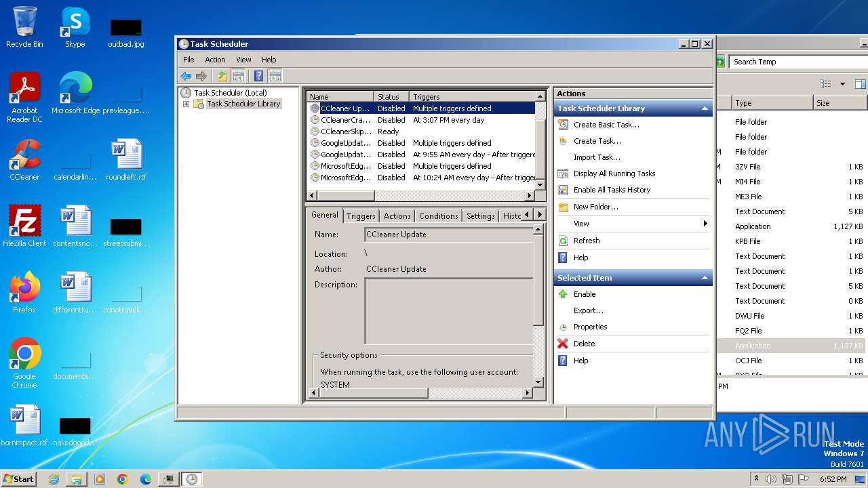This screenshot has width=868, height=488.
Task: Collapse the Selected Item actions section
Action: tap(705, 278)
